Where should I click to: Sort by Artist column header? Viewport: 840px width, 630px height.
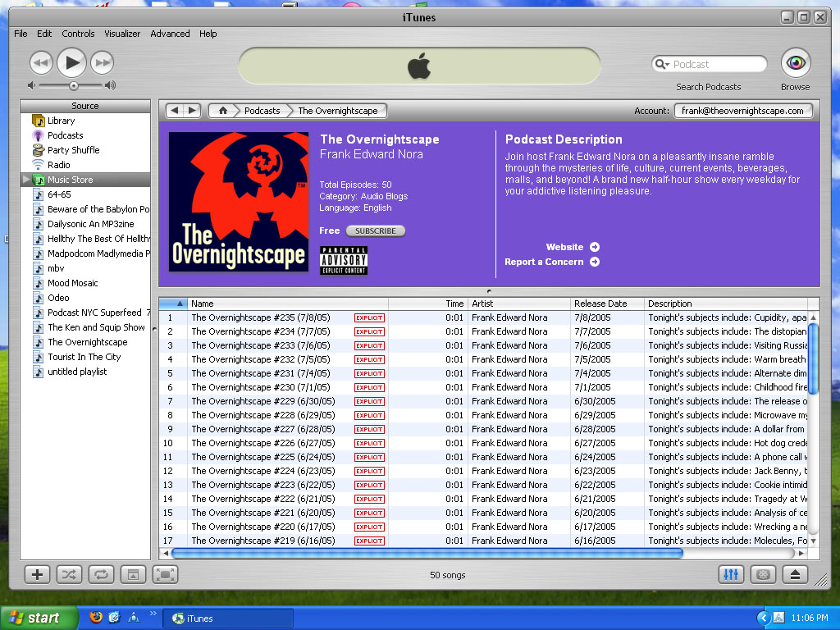click(519, 304)
